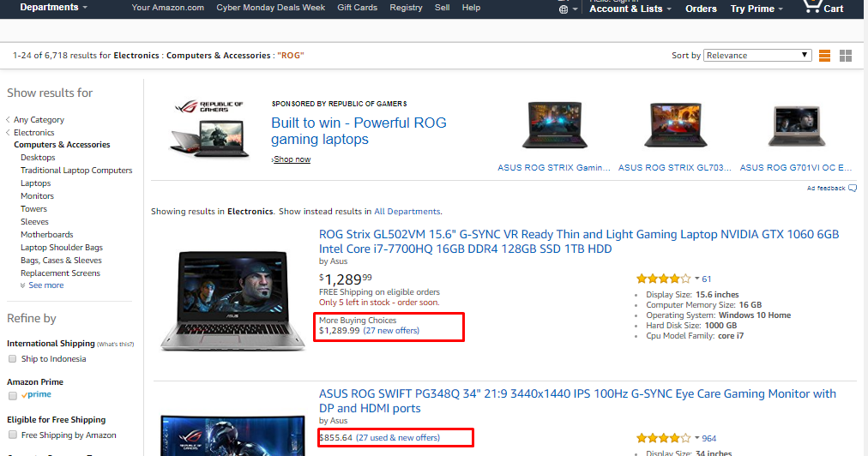The image size is (868, 456).
Task: Click the ROG Strix GL502VM laptop image
Action: (x=232, y=301)
